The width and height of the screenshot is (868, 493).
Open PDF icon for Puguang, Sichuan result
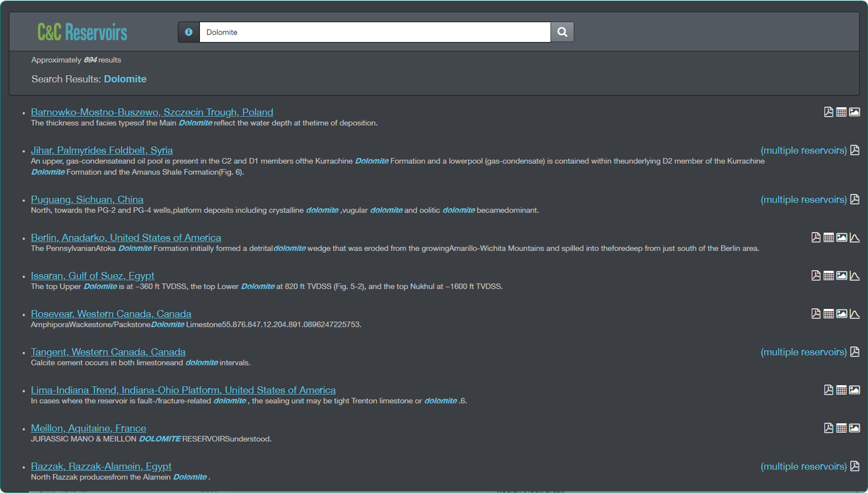pyautogui.click(x=854, y=200)
